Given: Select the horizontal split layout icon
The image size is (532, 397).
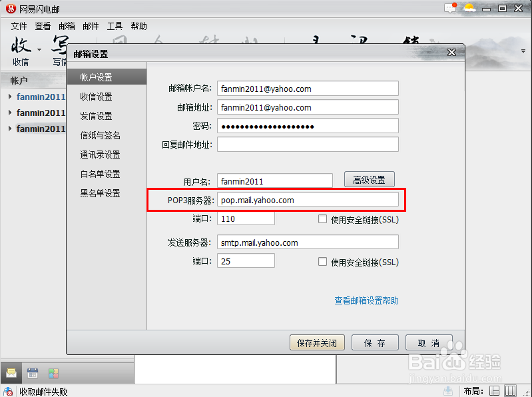Looking at the screenshot, I should tap(494, 391).
